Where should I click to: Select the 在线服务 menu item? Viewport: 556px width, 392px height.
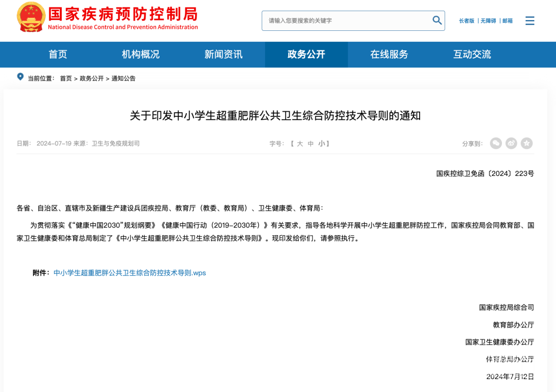389,55
